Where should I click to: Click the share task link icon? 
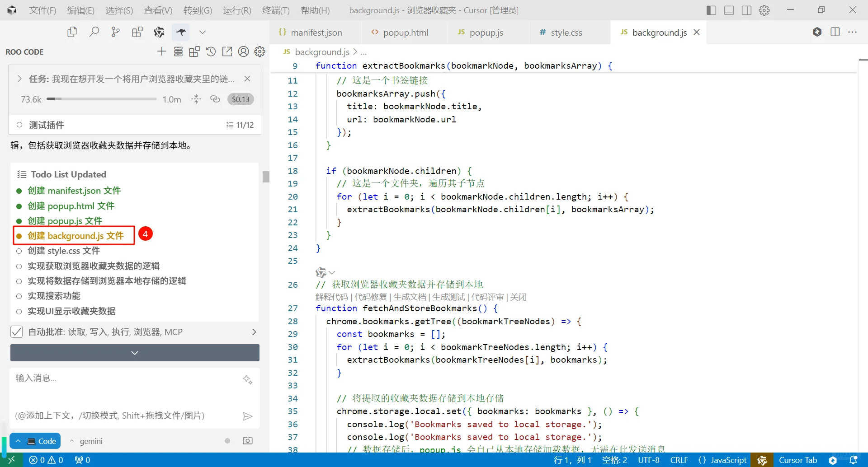[x=215, y=99]
